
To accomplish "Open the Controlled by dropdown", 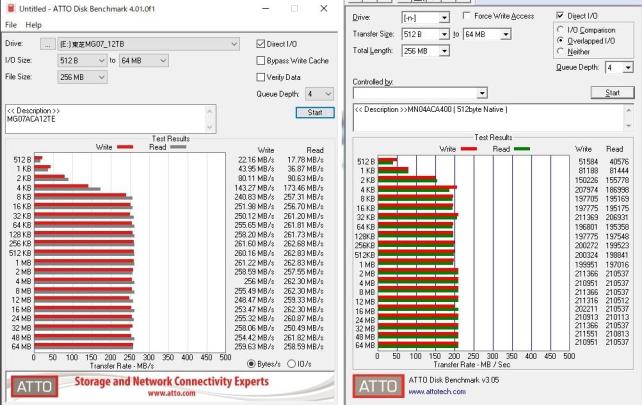I will [482, 93].
